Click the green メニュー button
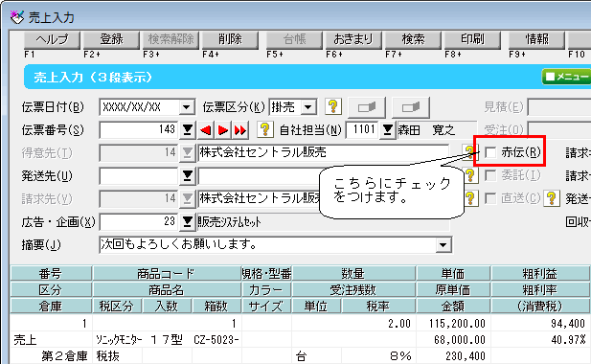Viewport: 591px width, 364px height. point(566,77)
